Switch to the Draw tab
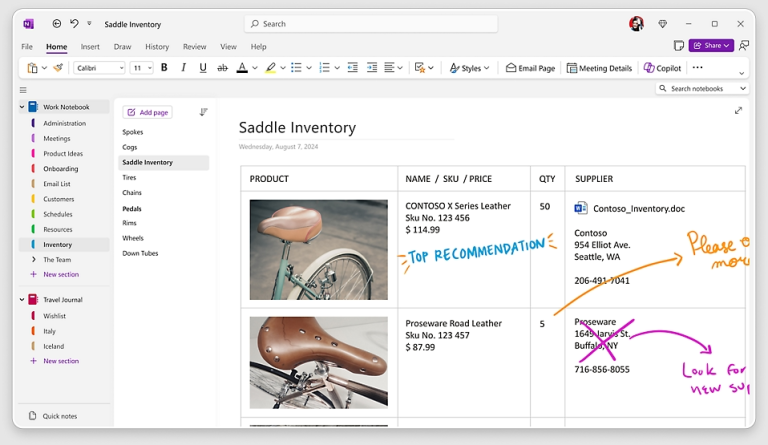Image resolution: width=768 pixels, height=445 pixels. [122, 47]
